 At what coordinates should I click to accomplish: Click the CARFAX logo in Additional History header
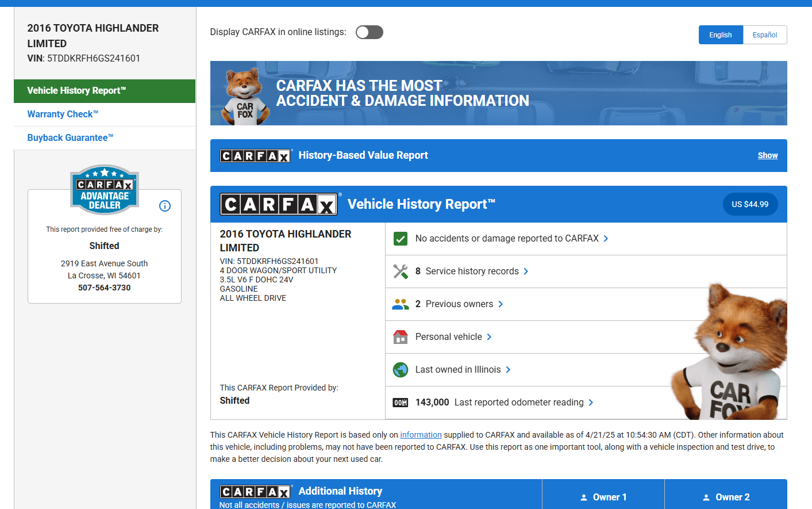[x=256, y=491]
